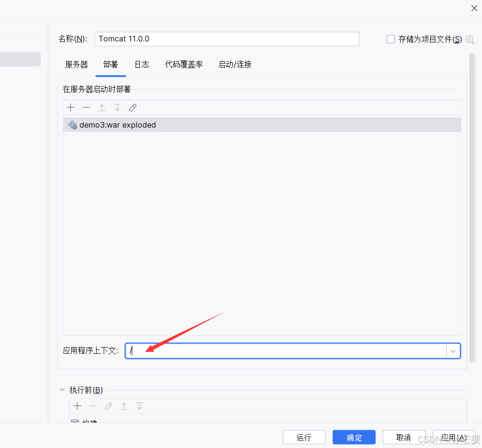Enable the 存储为项目文件 checkbox
The width and height of the screenshot is (482, 448).
[391, 39]
